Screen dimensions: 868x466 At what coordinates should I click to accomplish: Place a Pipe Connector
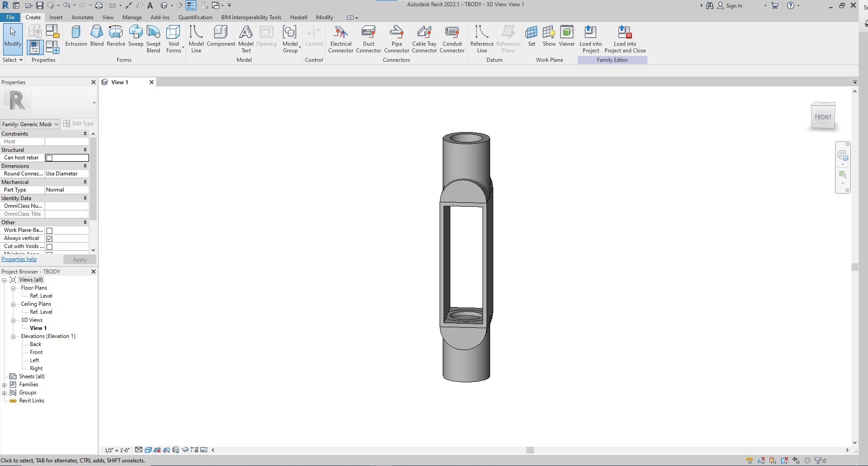pyautogui.click(x=396, y=38)
